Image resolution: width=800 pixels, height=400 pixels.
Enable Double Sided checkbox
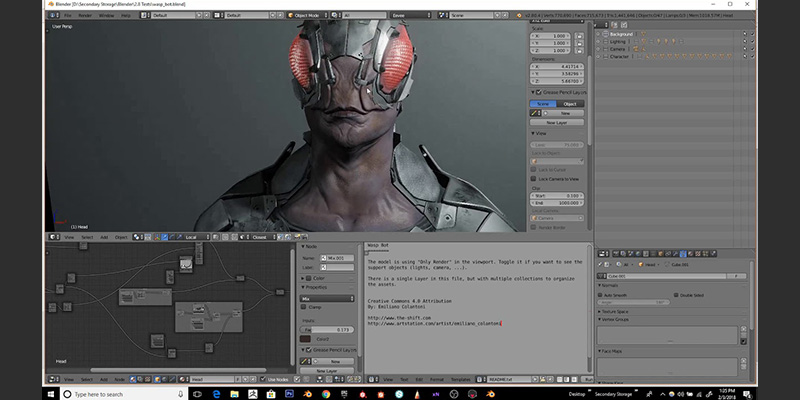tap(676, 295)
